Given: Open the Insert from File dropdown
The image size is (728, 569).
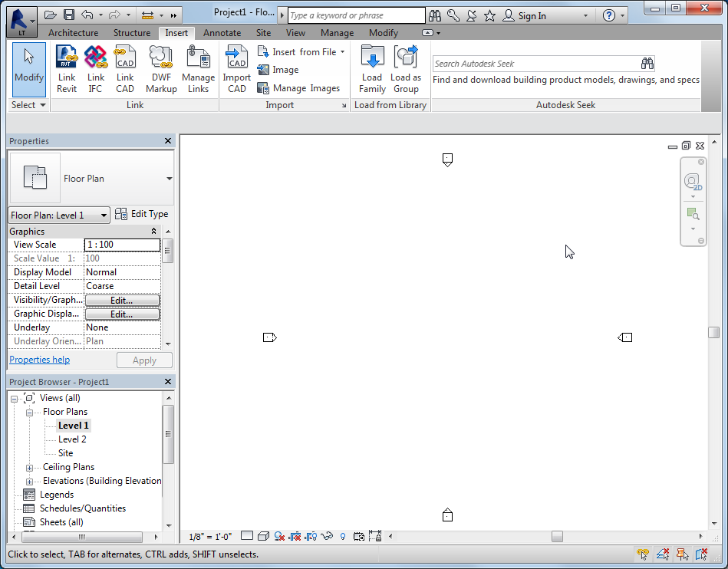Looking at the screenshot, I should (301, 52).
